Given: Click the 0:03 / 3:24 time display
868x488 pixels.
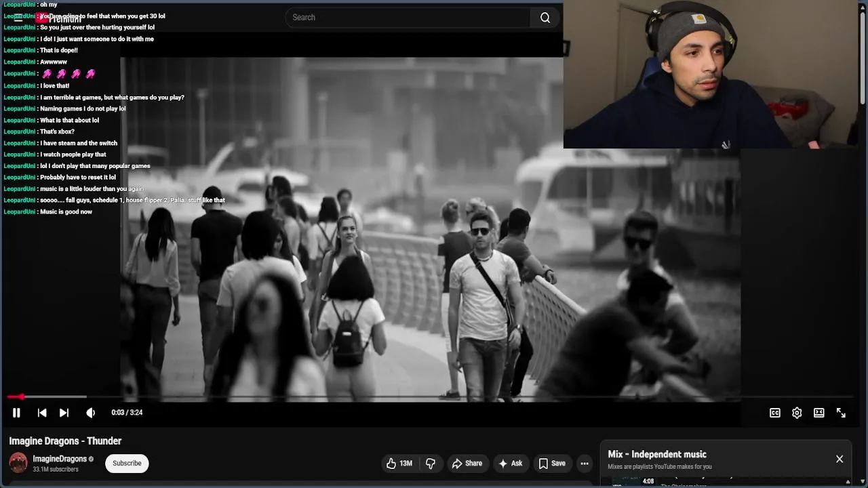Looking at the screenshot, I should click(127, 413).
